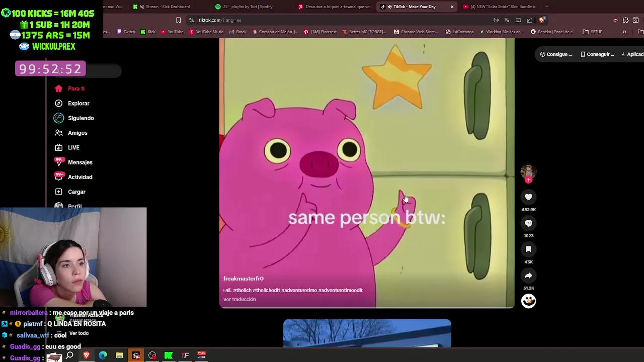Expand hidden bookmarks chevron
644x362 pixels.
[624, 32]
